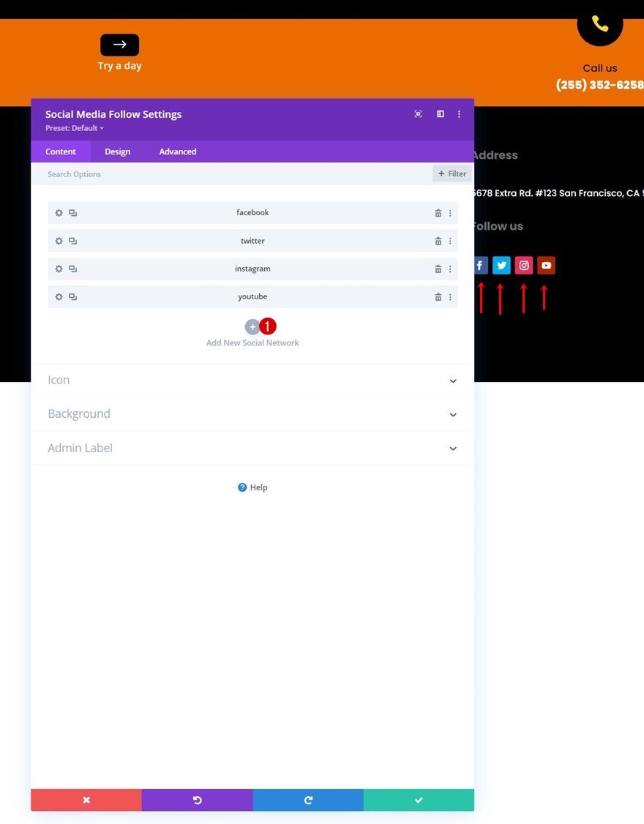
Task: Expand the Admin Label section
Action: 252,449
